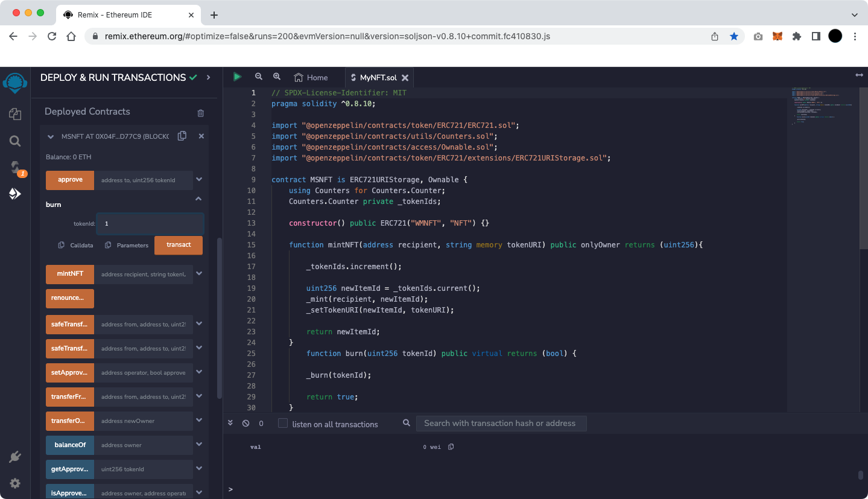Open the Search in files sidebar icon

pos(15,141)
